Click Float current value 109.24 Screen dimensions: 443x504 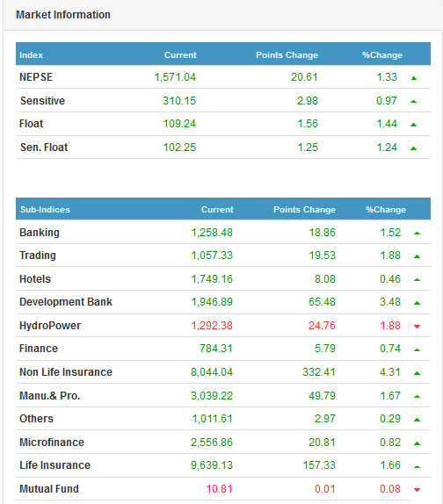pyautogui.click(x=179, y=124)
